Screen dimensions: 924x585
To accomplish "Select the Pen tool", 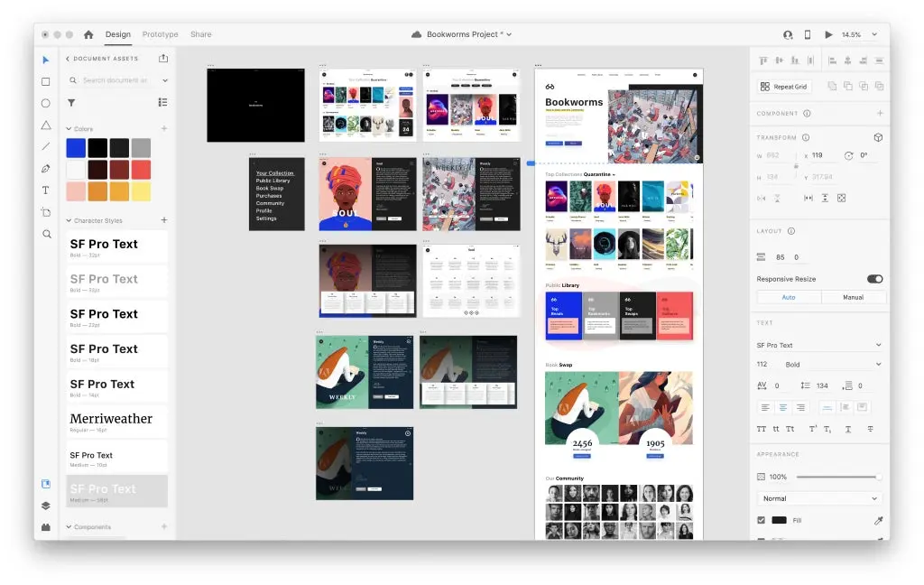I will click(x=47, y=170).
